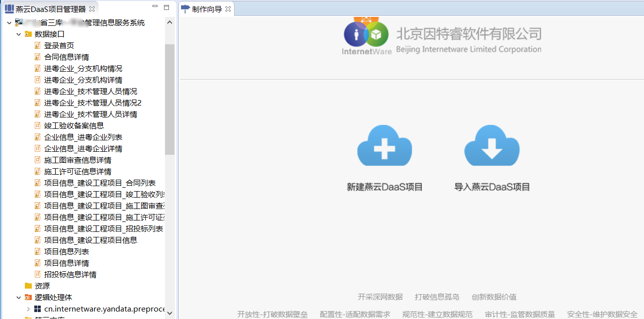Click the tree vertical scrollbar thumb
The height and width of the screenshot is (319, 644).
[170, 100]
